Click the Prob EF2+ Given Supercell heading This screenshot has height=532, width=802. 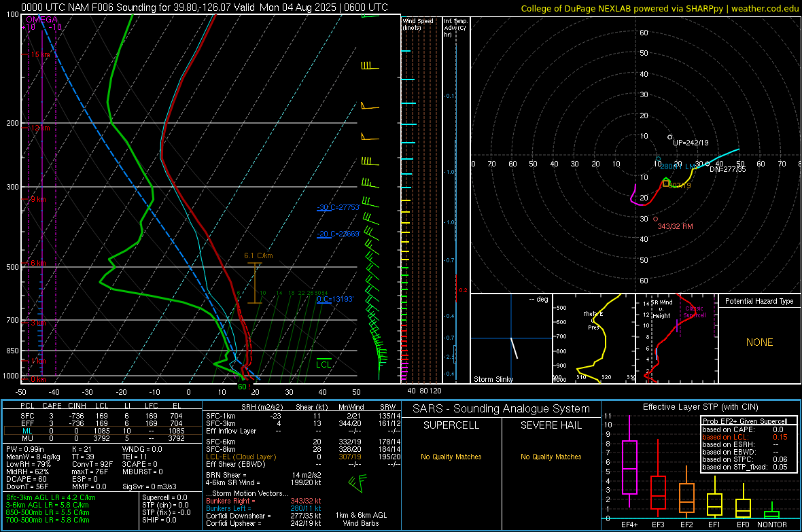pos(745,421)
